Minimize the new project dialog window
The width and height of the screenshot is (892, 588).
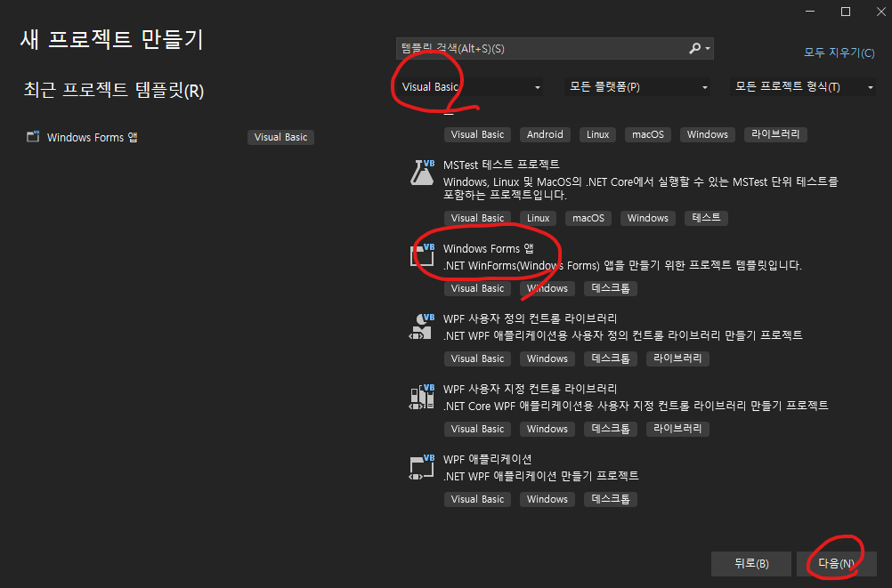(810, 12)
